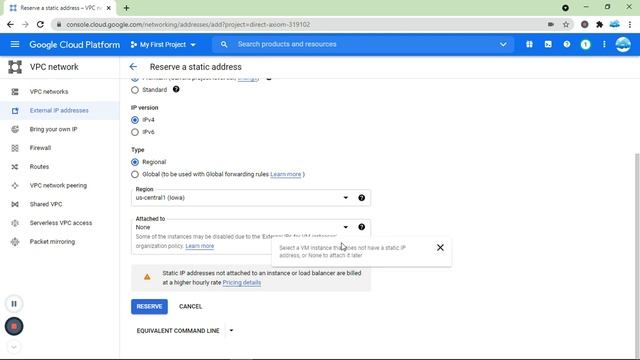Viewport: 640px width, 360px height.
Task: Open Routes in the sidebar
Action: pos(39,167)
